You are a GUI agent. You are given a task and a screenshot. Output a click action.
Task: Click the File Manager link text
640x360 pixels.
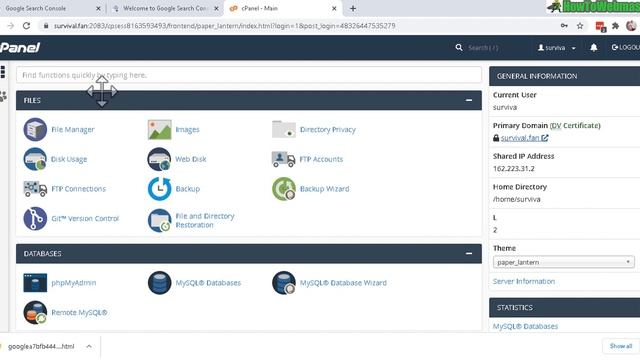click(x=73, y=129)
